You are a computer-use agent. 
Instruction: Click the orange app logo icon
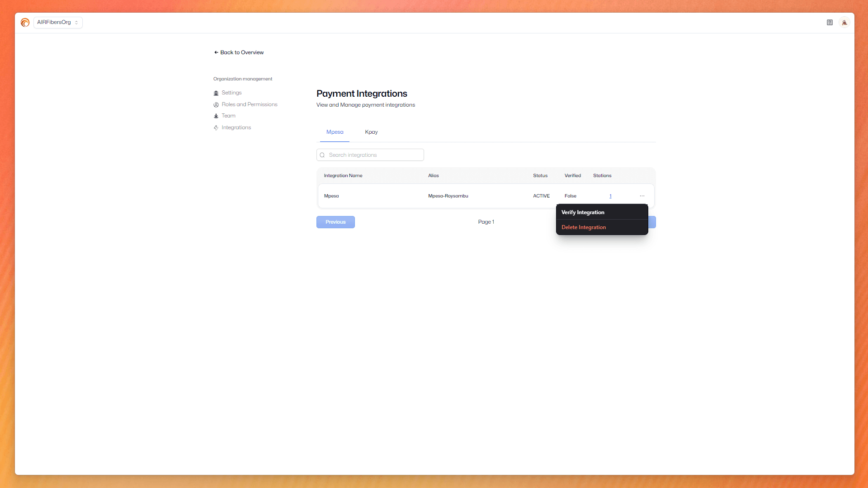[25, 23]
